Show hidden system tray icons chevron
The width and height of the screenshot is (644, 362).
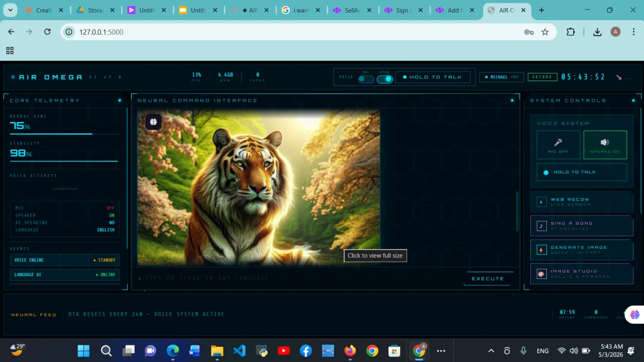point(491,350)
